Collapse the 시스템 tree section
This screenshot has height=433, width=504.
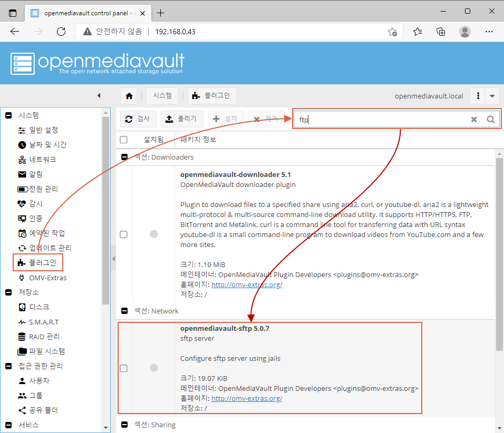tap(8, 115)
